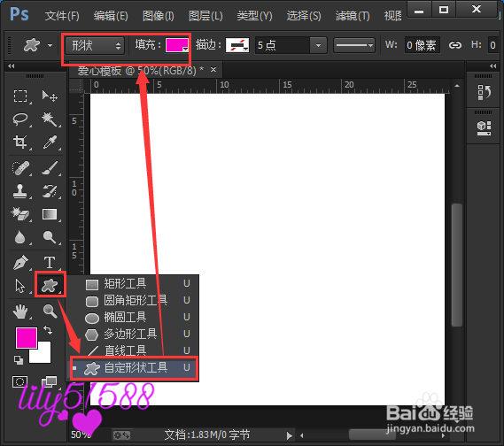Screen dimensions: 504x446
Task: Choose 矩形工具 from the flyout
Action: 134,283
